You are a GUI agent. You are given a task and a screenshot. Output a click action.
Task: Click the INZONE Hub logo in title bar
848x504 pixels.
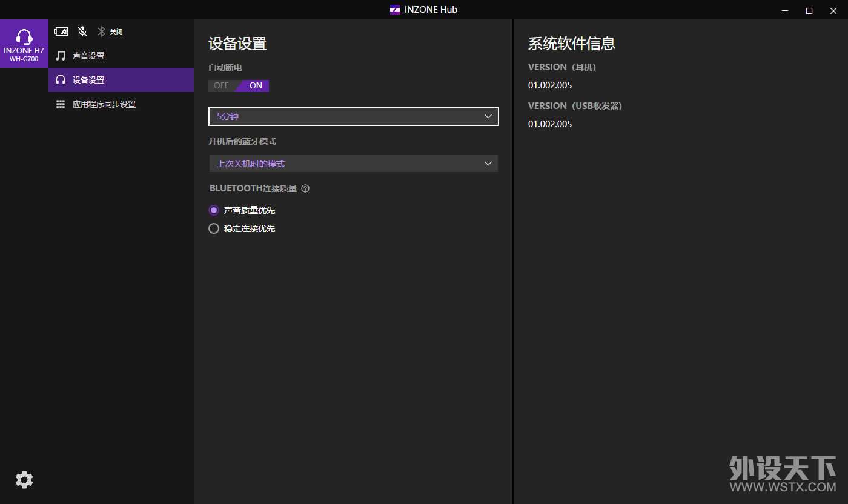coord(395,10)
